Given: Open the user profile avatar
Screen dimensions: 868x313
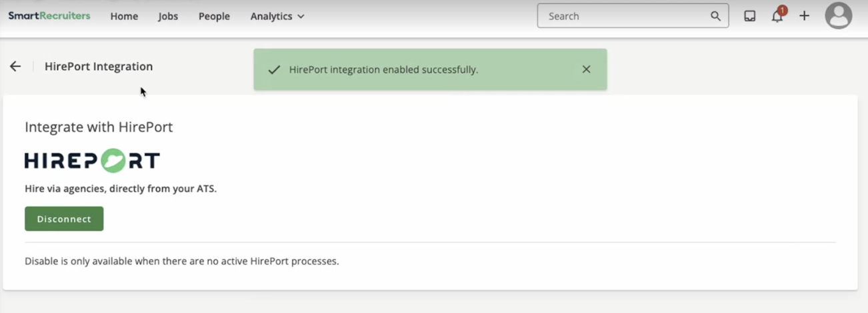Looking at the screenshot, I should (x=839, y=16).
